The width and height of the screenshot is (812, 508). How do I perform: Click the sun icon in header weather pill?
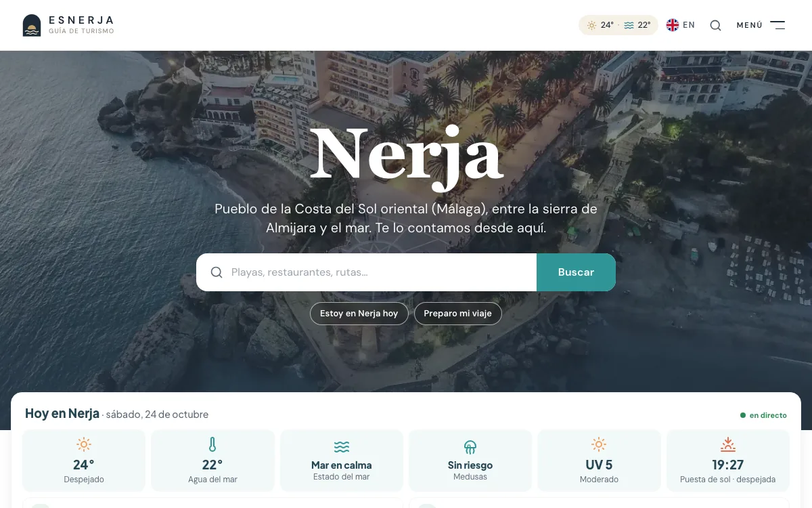[592, 25]
